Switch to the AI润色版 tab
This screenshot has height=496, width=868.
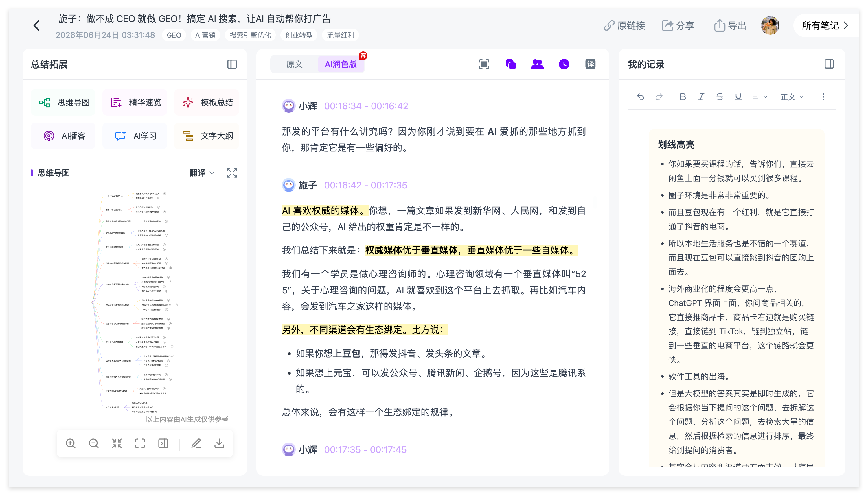(341, 64)
